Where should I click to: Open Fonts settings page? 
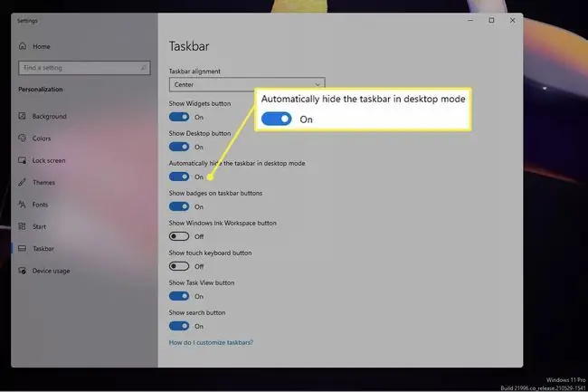click(40, 205)
